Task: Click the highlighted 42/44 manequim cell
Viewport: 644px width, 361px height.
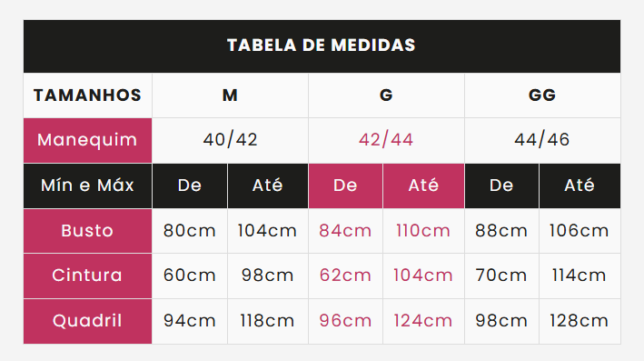Action: click(x=386, y=140)
